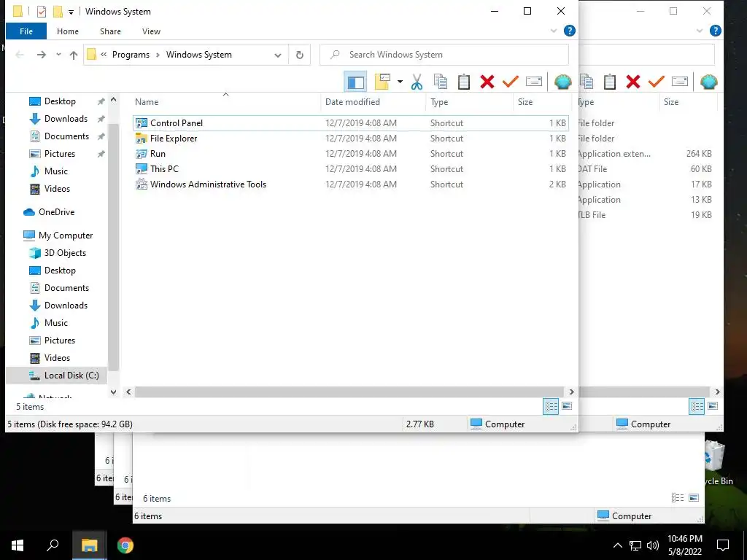The height and width of the screenshot is (560, 747).
Task: Click the shell icon in front window toolbar
Action: [562, 82]
